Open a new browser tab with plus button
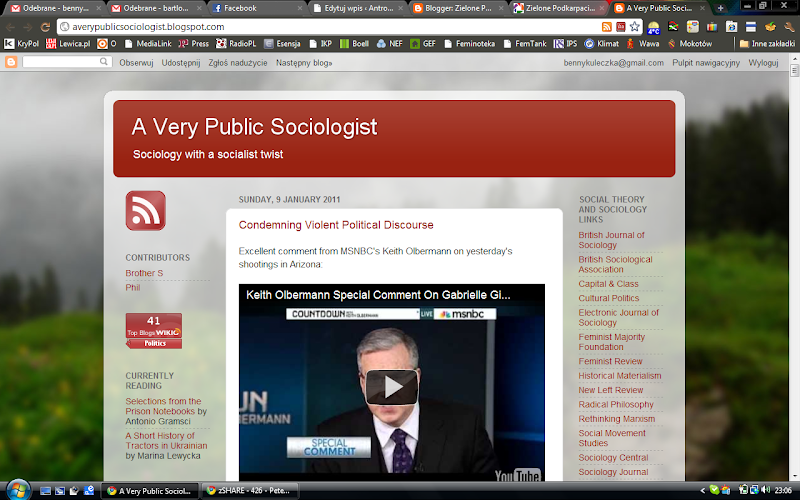 (x=720, y=8)
